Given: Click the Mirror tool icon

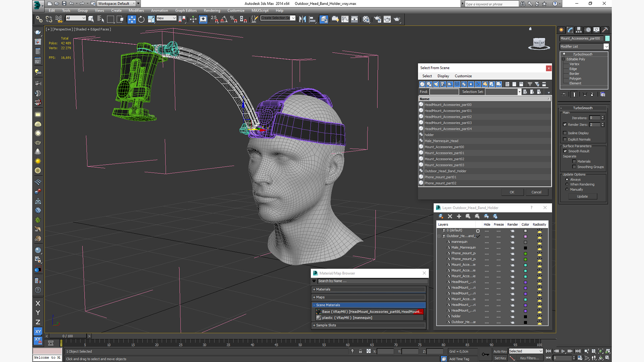Looking at the screenshot, I should tap(303, 19).
